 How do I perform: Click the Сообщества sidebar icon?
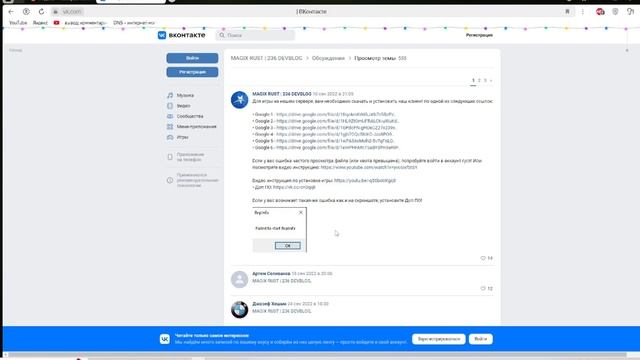coord(170,116)
